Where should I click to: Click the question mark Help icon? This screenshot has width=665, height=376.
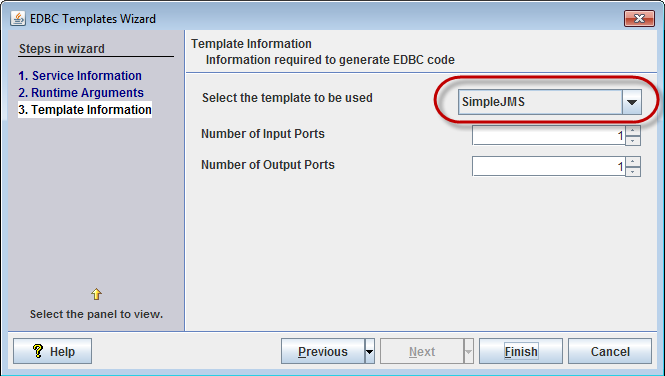(x=38, y=351)
